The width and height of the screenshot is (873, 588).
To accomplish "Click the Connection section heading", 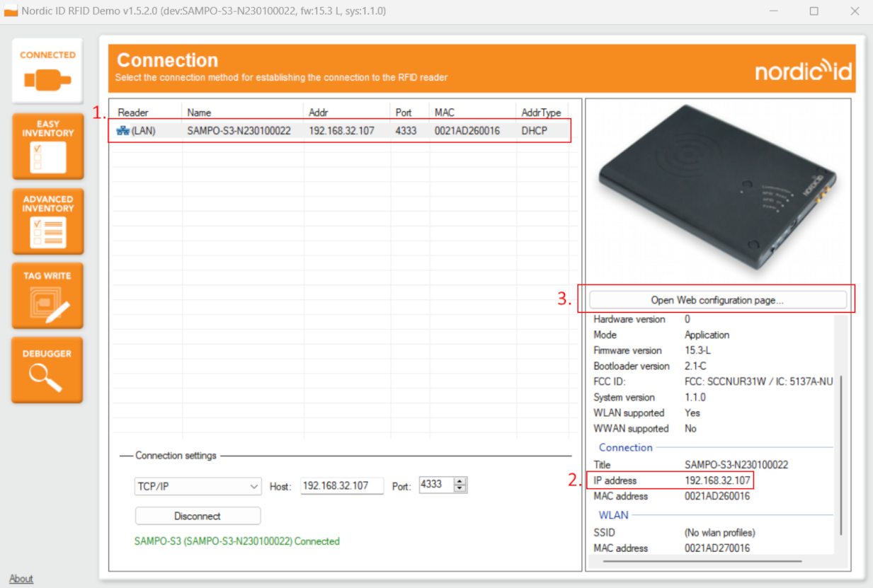I will [626, 447].
